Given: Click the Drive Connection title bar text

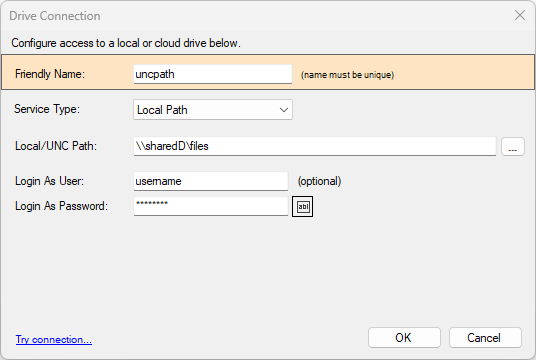Looking at the screenshot, I should (55, 16).
